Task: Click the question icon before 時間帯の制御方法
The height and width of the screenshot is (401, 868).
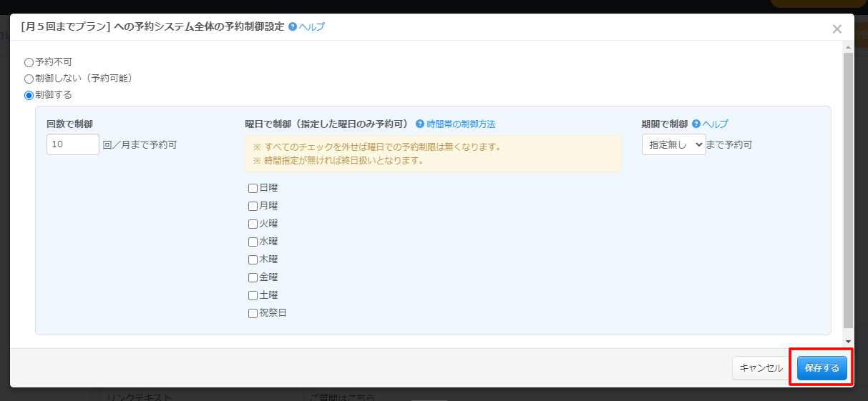Action: click(420, 124)
